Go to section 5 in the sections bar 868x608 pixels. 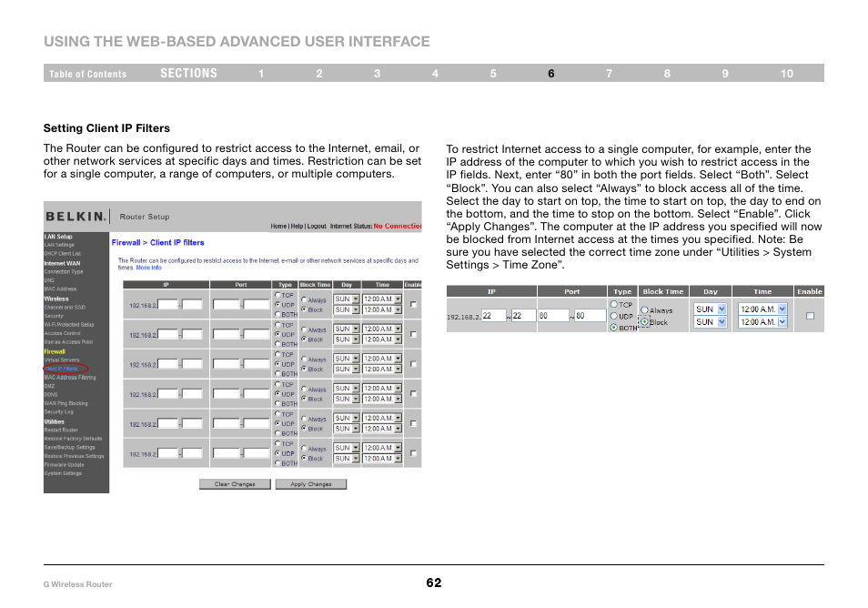493,74
